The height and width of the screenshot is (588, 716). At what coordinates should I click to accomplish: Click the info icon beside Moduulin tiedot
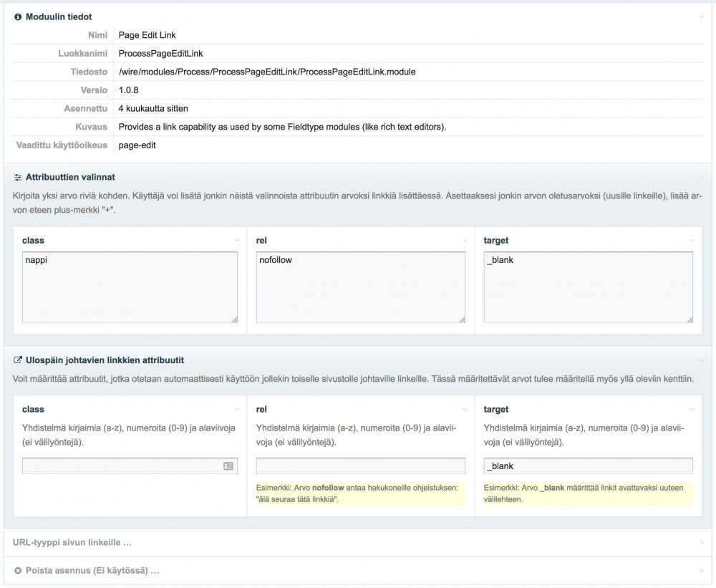(x=18, y=16)
